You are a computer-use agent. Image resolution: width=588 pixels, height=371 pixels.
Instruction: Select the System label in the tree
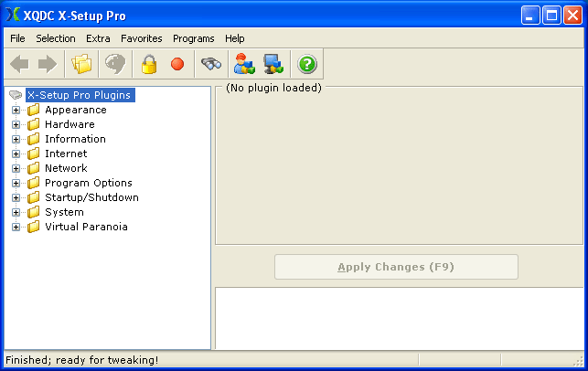click(64, 212)
